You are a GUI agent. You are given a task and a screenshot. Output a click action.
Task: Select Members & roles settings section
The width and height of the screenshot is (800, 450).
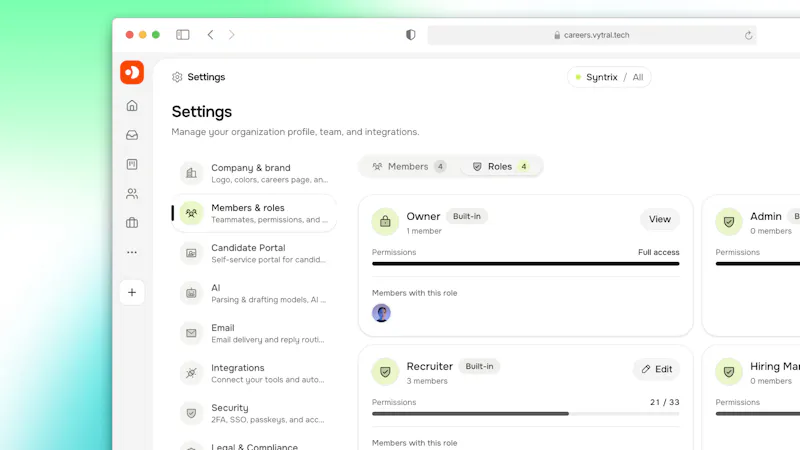coord(254,213)
